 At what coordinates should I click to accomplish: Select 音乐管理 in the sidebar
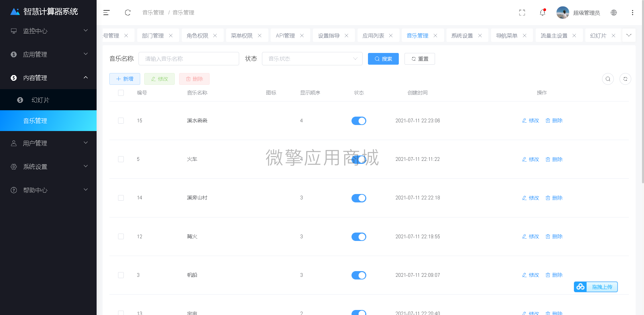tap(48, 121)
